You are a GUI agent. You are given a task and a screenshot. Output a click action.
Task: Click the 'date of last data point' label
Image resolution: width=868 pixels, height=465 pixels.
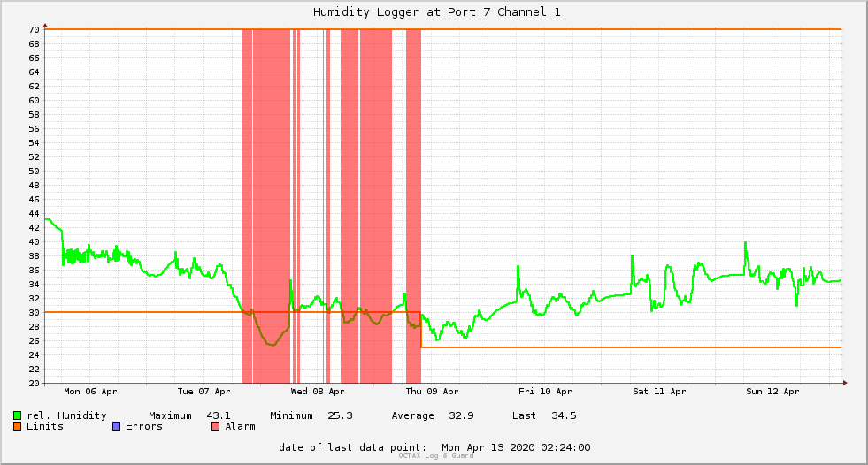(x=353, y=447)
